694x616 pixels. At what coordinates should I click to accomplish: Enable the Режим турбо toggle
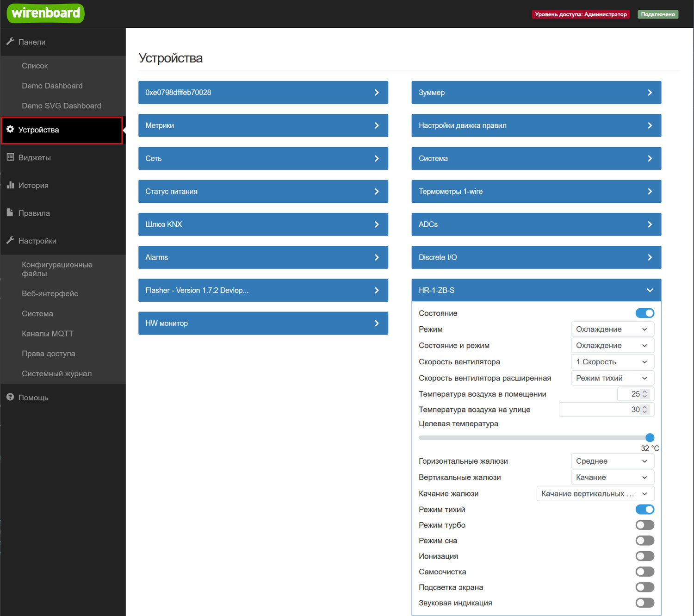pyautogui.click(x=644, y=525)
